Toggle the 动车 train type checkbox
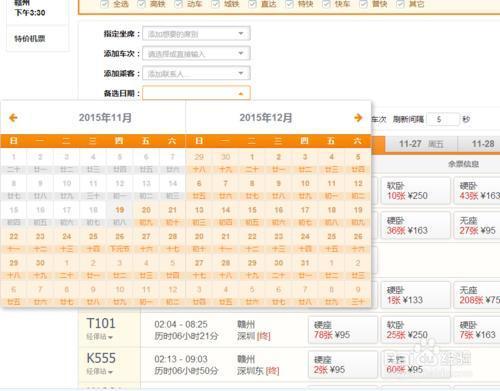 pos(179,4)
